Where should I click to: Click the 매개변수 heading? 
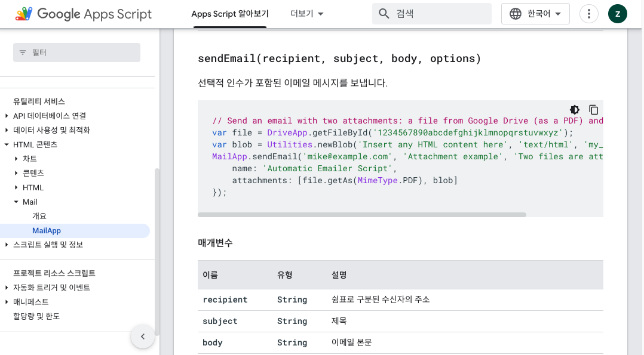click(215, 243)
